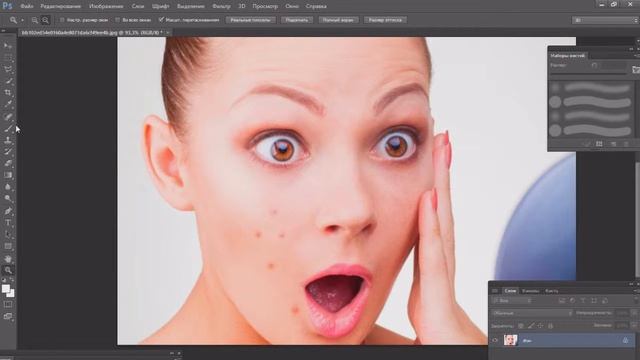Select the Eyedropper tool
640x360 pixels.
point(8,104)
